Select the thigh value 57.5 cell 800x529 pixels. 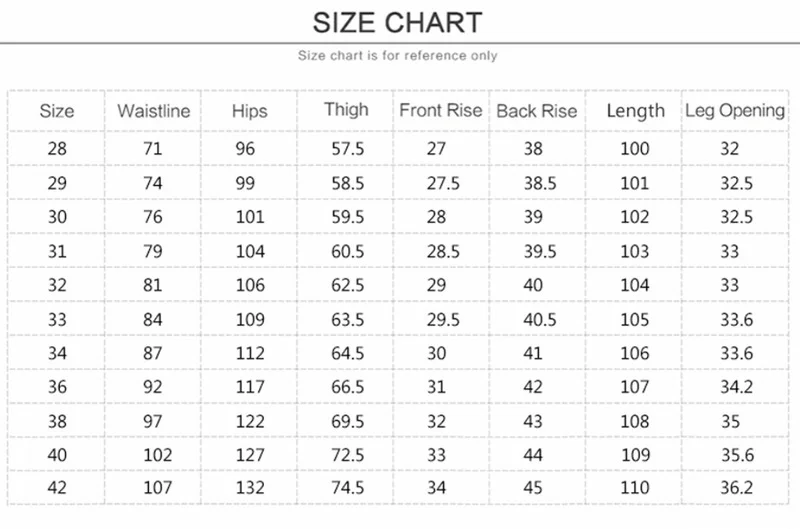tap(347, 149)
